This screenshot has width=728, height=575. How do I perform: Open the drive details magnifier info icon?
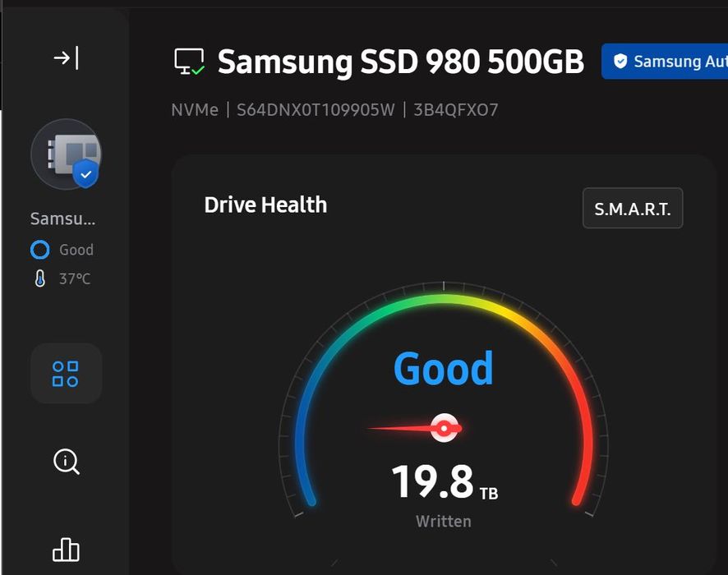(66, 462)
